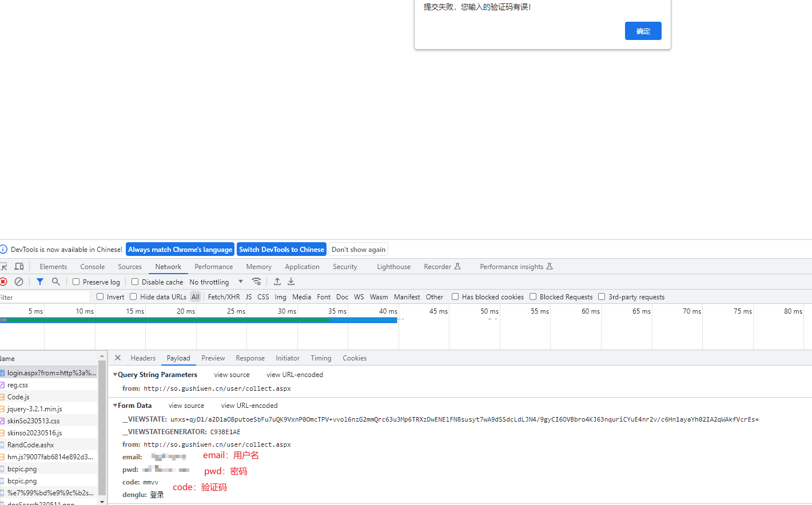This screenshot has width=812, height=505.
Task: Click the network Filter input field
Action: point(45,297)
